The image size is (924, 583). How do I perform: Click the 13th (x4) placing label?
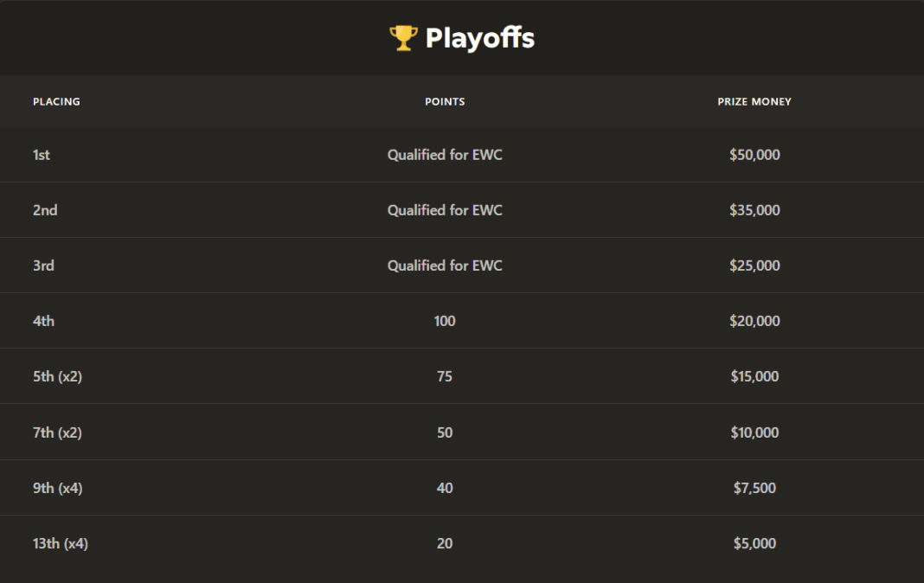[x=61, y=543]
